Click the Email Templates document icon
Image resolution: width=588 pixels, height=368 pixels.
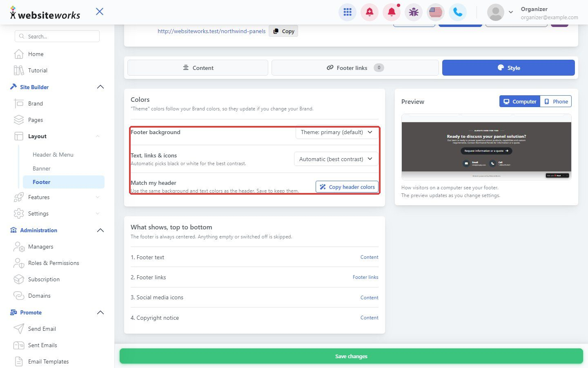click(19, 361)
